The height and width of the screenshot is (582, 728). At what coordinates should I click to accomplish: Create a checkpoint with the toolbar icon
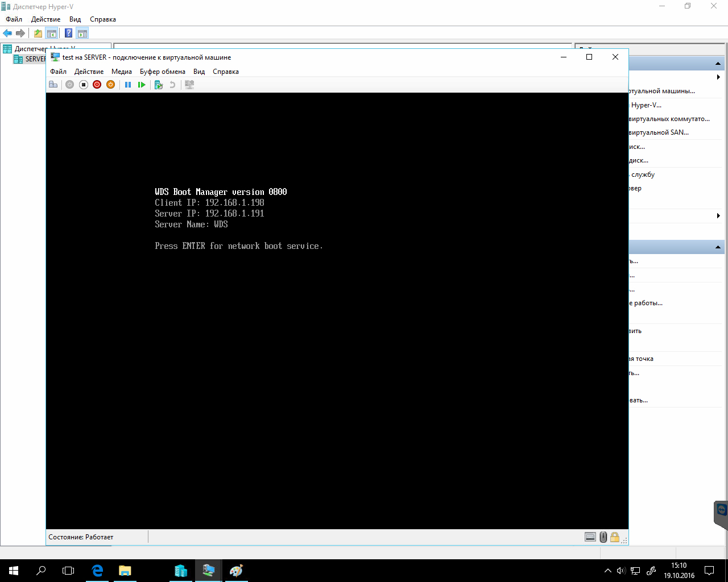click(159, 85)
